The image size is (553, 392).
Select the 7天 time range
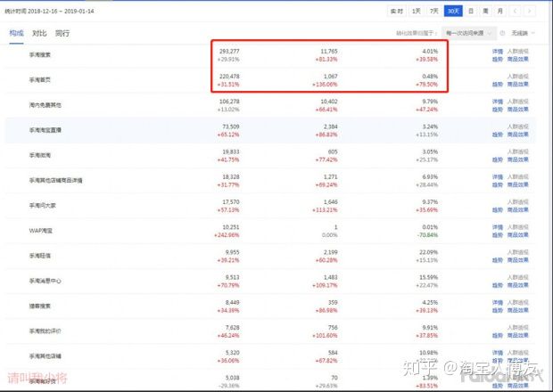click(434, 11)
